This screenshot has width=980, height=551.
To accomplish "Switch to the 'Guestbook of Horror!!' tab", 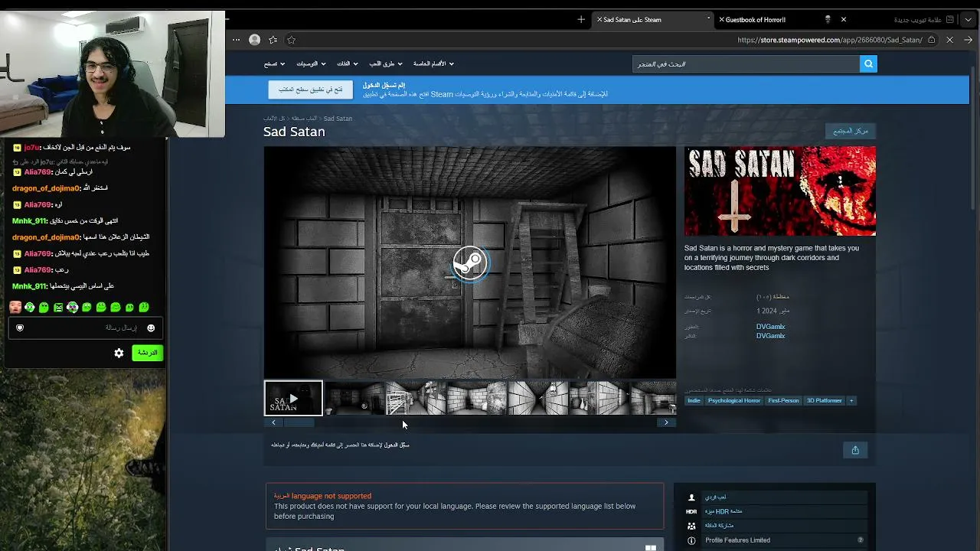I will click(773, 19).
